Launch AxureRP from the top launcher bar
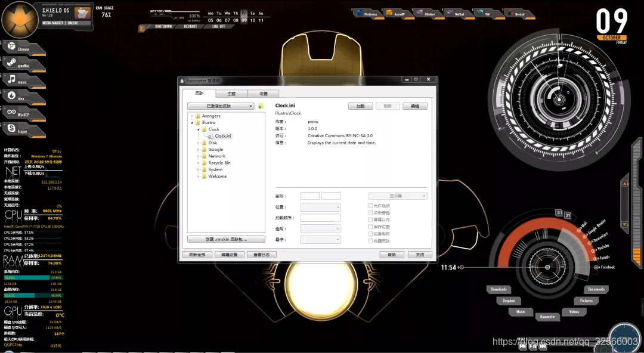Image resolution: width=644 pixels, height=353 pixels. 398,14
